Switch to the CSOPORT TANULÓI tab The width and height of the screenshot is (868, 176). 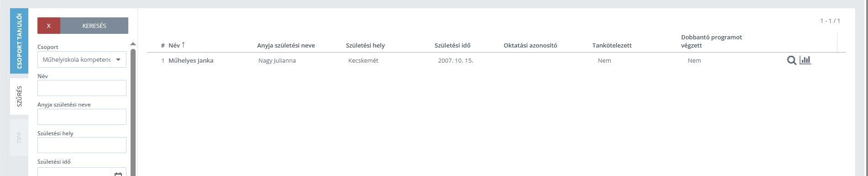[x=19, y=41]
